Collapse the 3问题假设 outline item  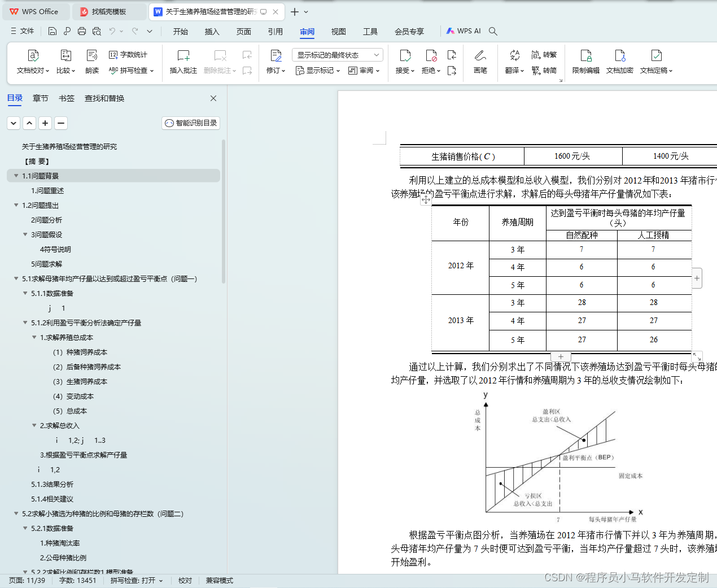click(x=25, y=234)
